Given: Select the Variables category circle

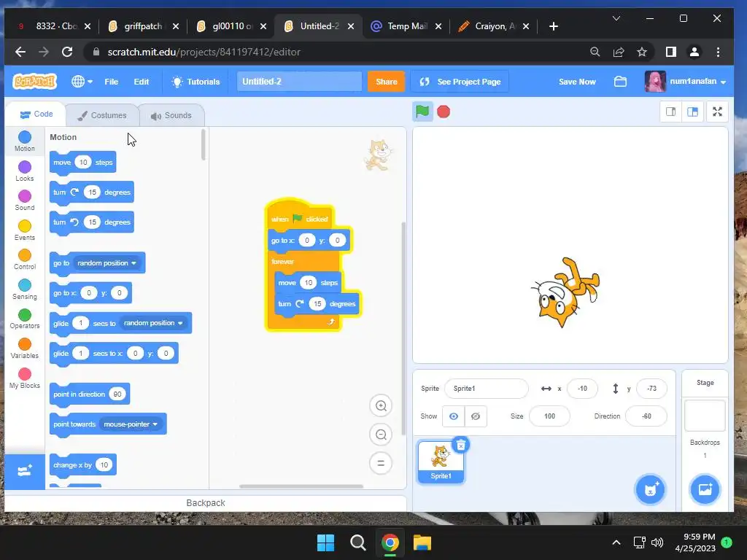Looking at the screenshot, I should [25, 344].
